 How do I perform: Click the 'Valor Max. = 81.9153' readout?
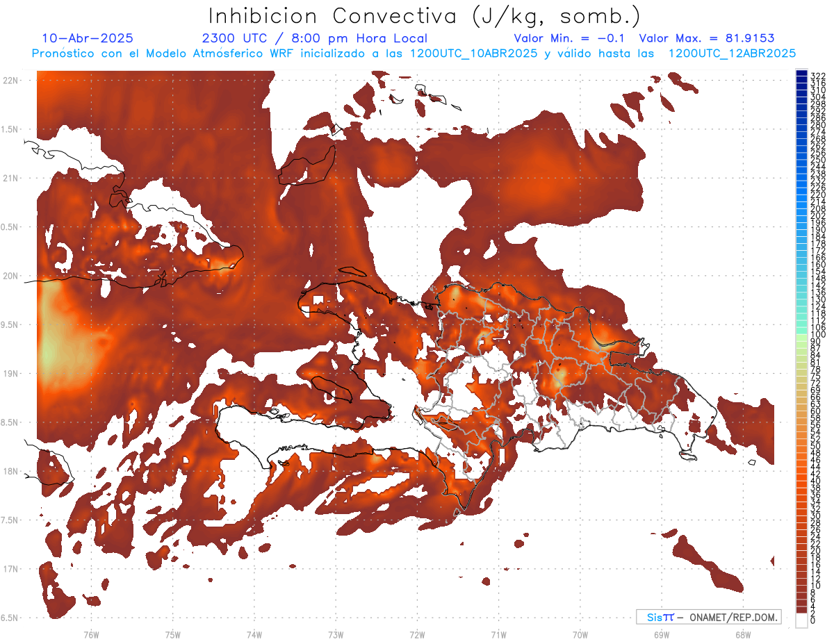(706, 39)
